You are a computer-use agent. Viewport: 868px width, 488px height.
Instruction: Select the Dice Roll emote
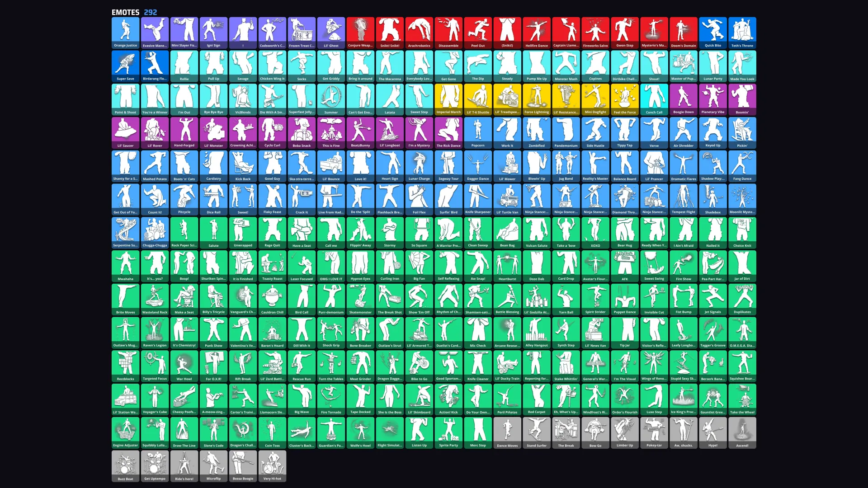[x=213, y=199]
